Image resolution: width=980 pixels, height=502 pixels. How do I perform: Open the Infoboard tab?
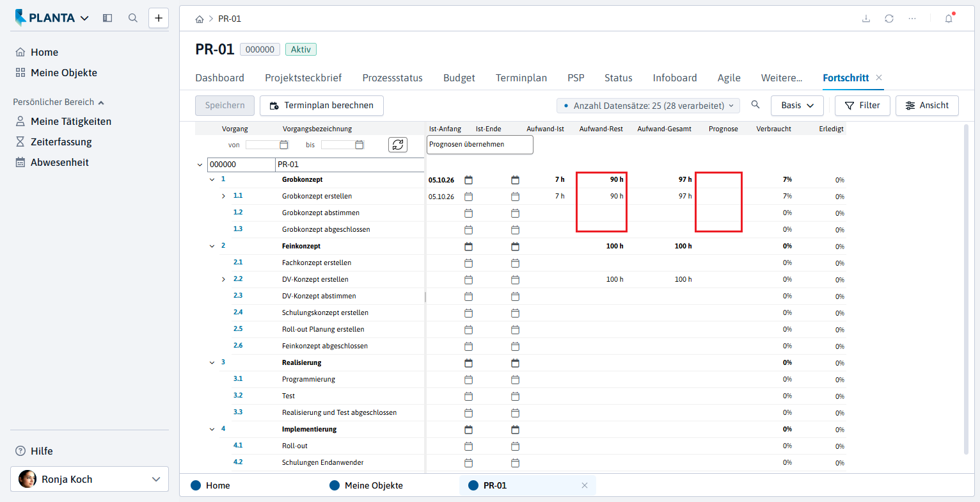[675, 77]
